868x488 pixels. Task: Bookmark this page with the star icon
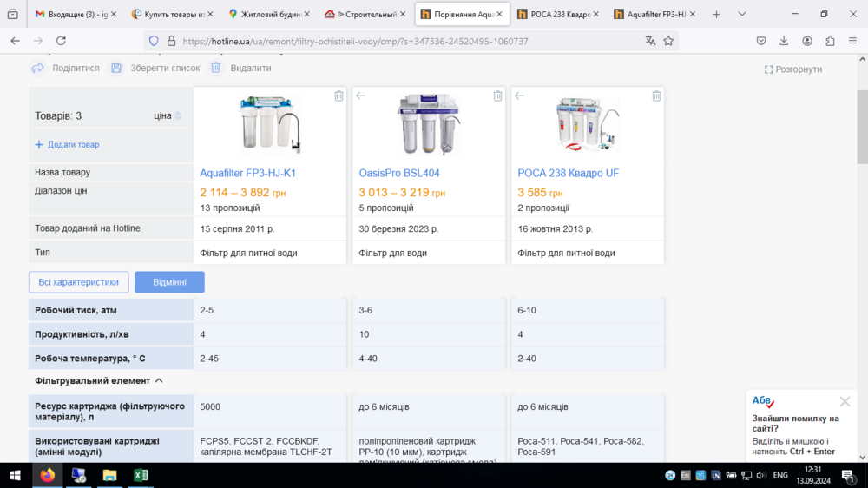coord(668,41)
